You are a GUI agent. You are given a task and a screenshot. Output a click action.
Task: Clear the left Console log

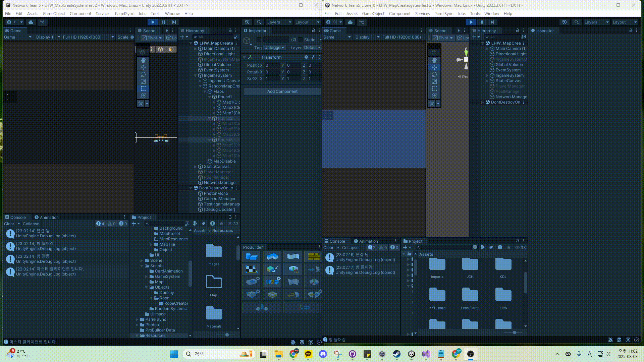coord(9,224)
